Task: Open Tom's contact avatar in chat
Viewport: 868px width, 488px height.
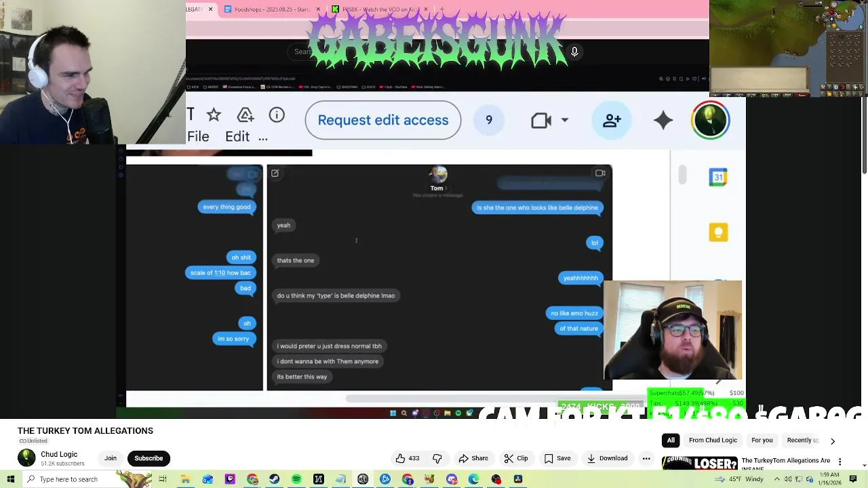Action: click(437, 175)
